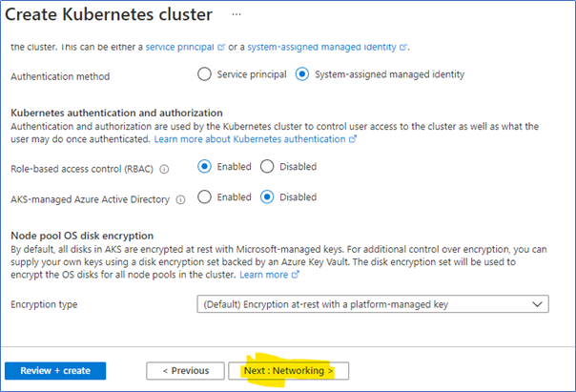Expand the Encryption type dropdown

[x=371, y=304]
